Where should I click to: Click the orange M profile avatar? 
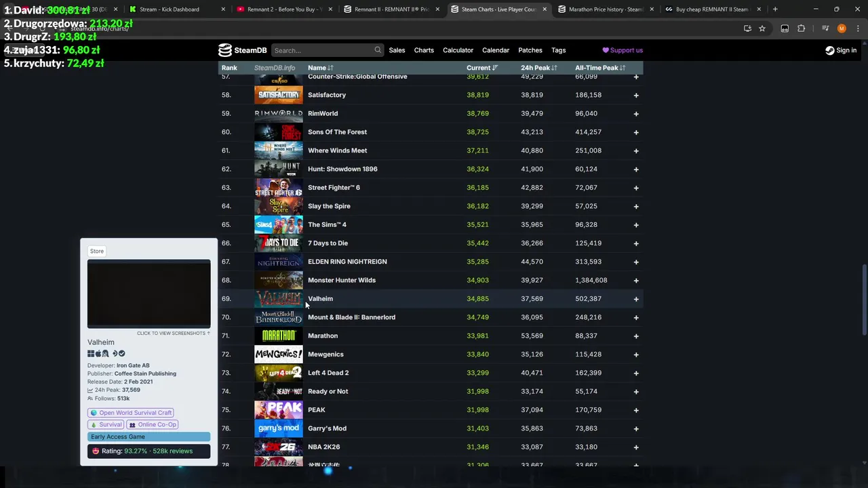842,28
